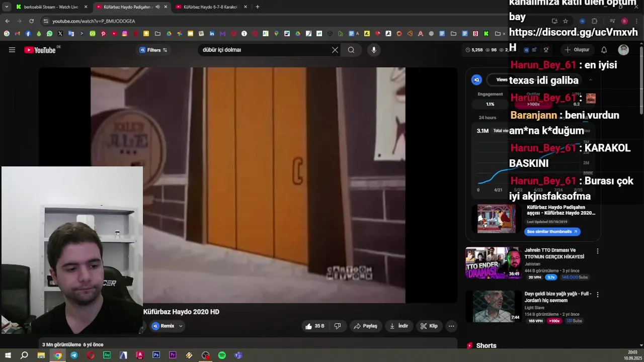Open LinkedIn bookmark in bookmarks bar
The image size is (644, 362).
[x=212, y=34]
